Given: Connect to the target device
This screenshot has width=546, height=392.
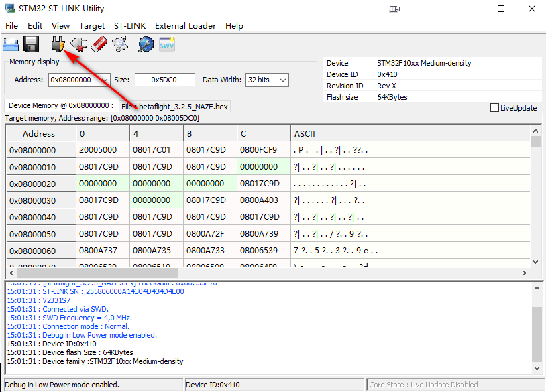Looking at the screenshot, I should coord(58,45).
